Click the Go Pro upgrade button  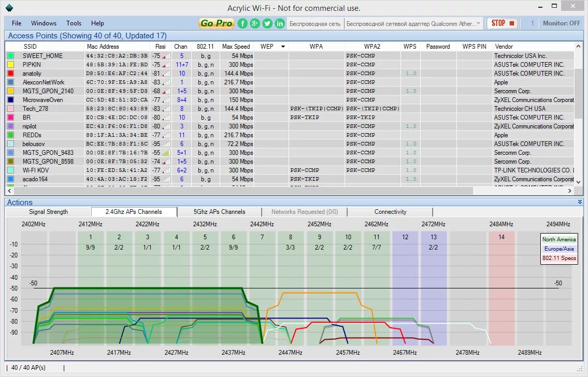tap(217, 23)
